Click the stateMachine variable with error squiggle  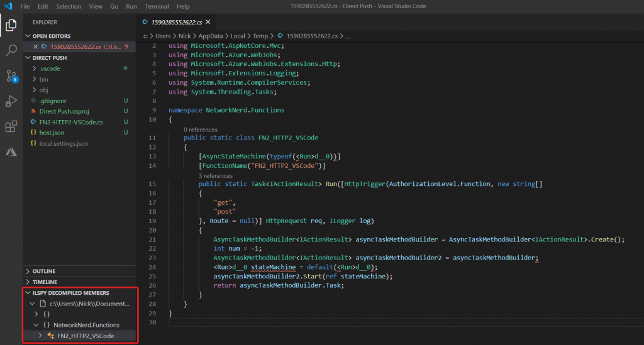click(274, 267)
